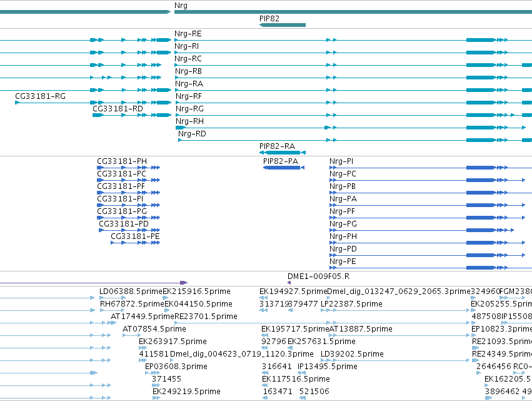The image size is (532, 401).
Task: Click the Dmel_dig_004623_0719_1120.3prime label
Action: [241, 354]
